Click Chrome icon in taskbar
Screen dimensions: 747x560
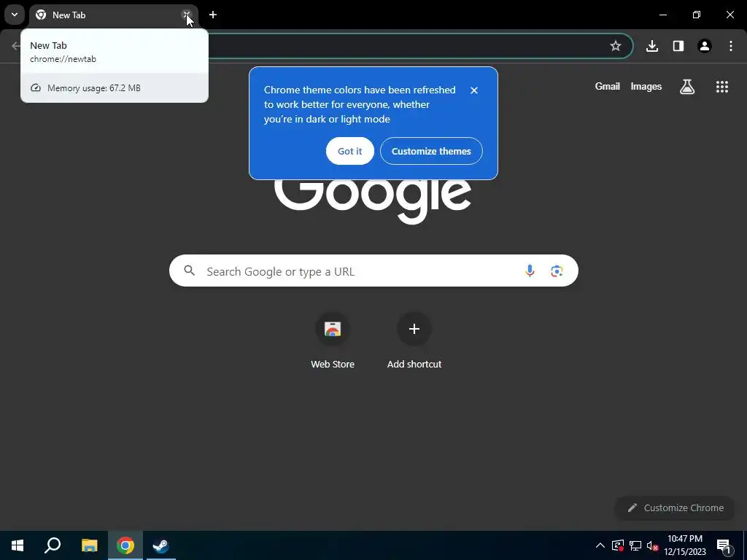coord(125,545)
